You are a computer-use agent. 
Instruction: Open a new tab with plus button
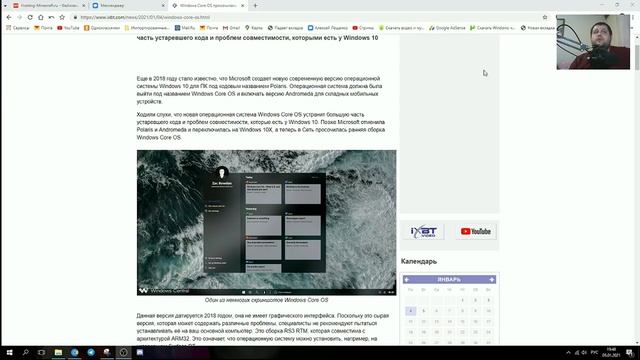coord(256,5)
